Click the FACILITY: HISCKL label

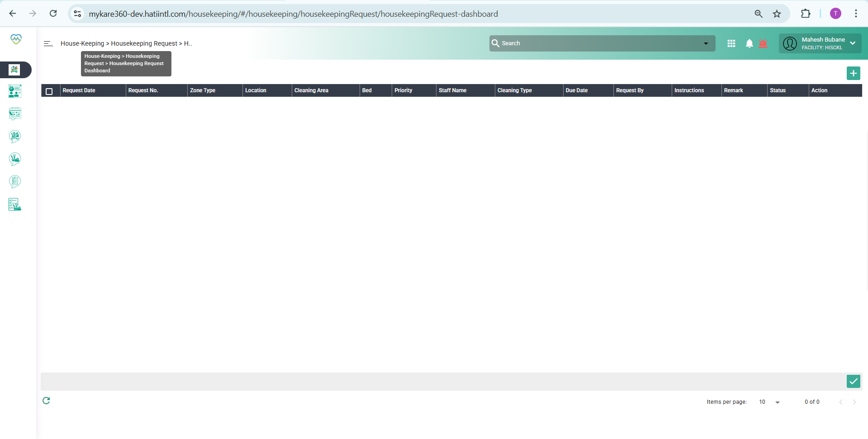(x=822, y=47)
